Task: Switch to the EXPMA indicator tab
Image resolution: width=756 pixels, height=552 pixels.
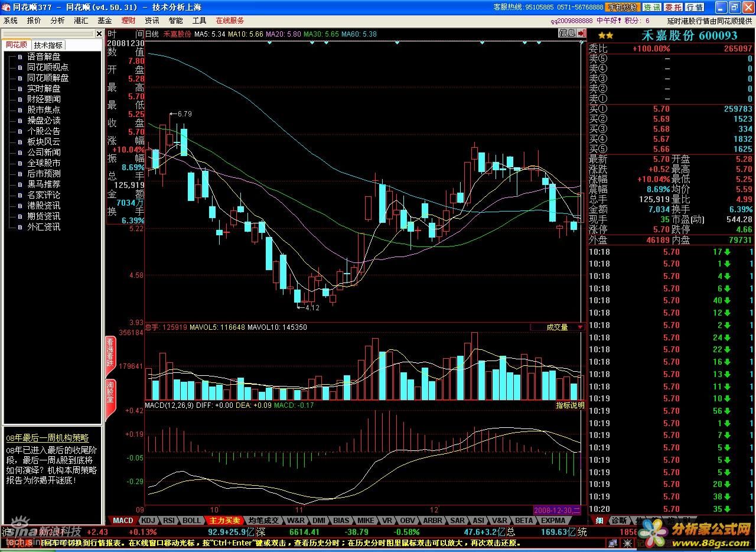Action: [x=553, y=521]
